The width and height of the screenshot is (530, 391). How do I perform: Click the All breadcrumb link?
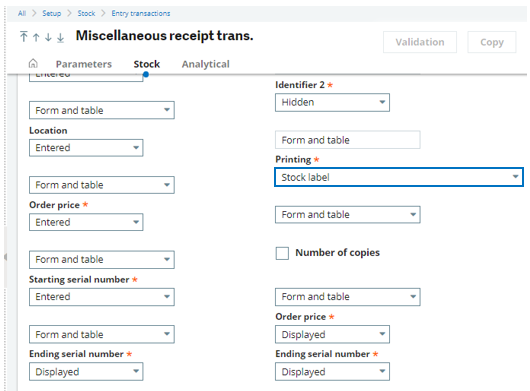click(22, 13)
